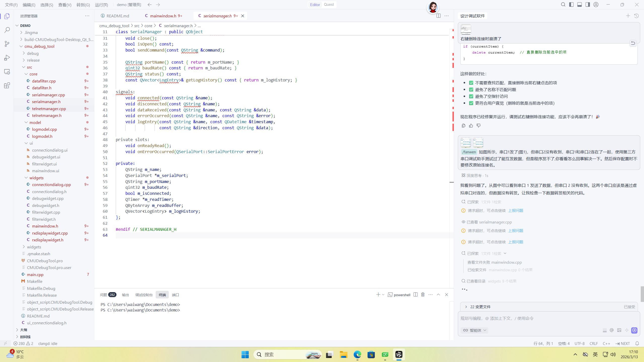Open the Search view in activity bar

7,30
